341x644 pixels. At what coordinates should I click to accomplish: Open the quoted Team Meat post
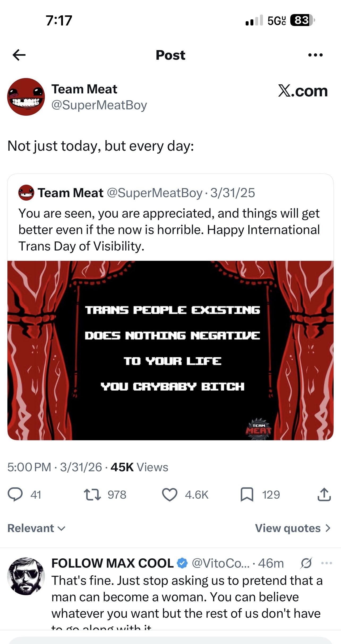(170, 230)
